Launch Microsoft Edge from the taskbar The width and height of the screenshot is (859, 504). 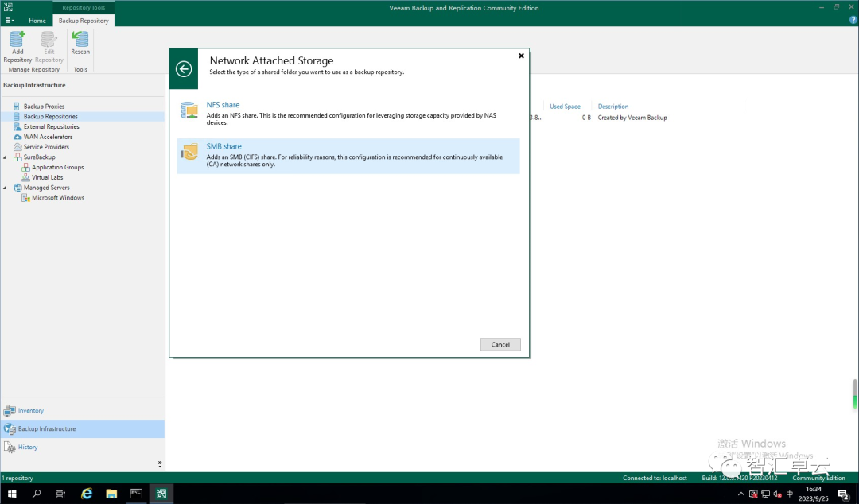pyautogui.click(x=86, y=494)
